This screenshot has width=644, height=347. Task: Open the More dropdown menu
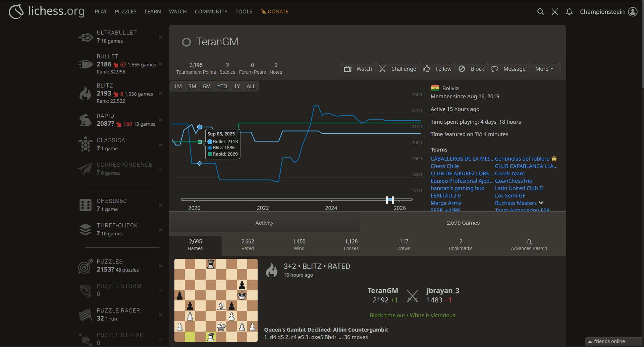click(544, 69)
